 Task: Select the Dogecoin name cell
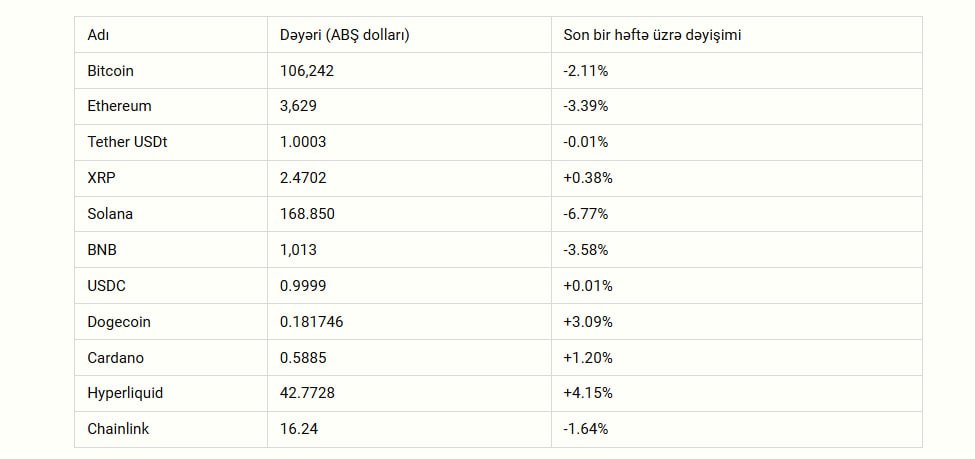click(x=119, y=322)
